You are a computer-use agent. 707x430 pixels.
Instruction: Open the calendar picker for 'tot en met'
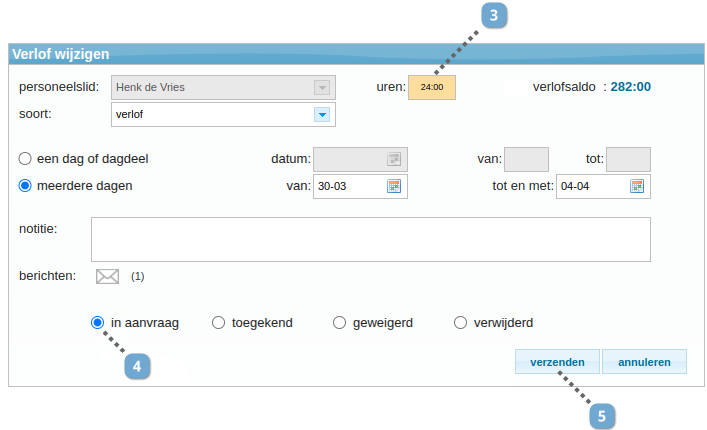tap(637, 186)
